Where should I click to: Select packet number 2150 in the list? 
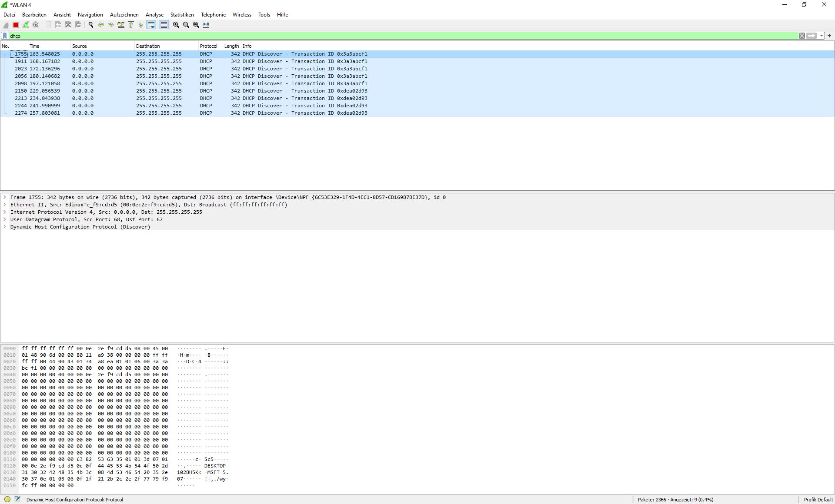pos(174,91)
